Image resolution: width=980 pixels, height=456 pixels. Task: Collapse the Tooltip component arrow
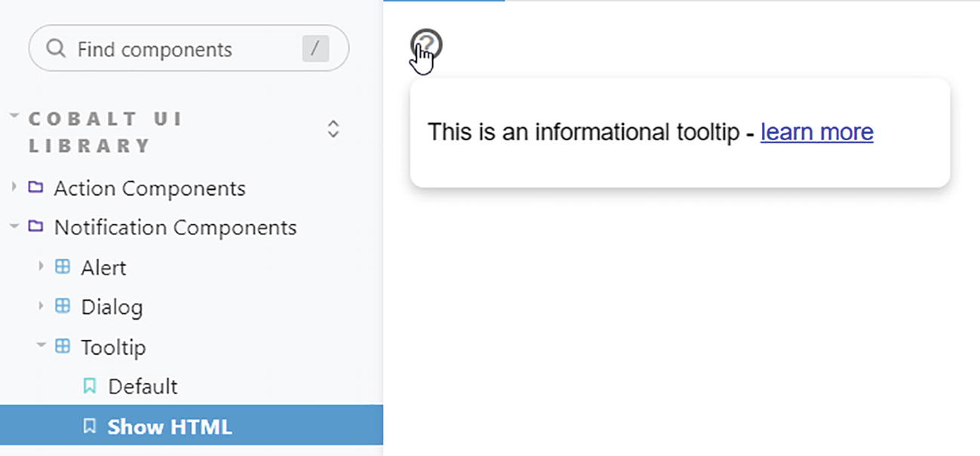pyautogui.click(x=41, y=346)
